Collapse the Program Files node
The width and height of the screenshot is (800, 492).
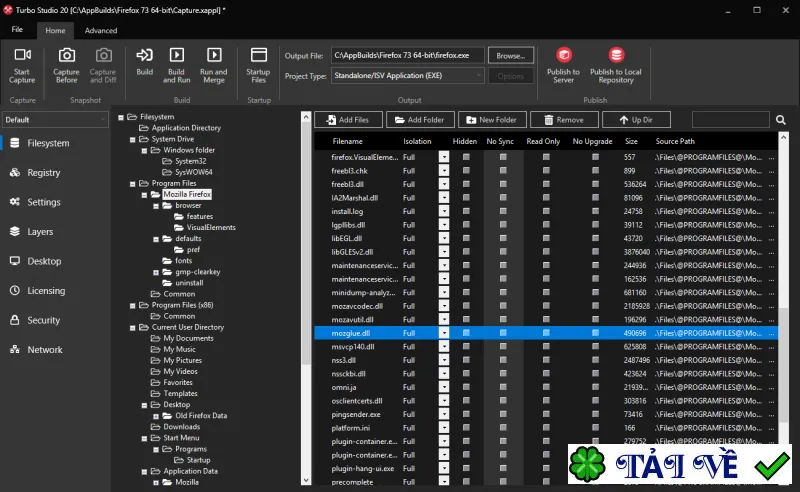click(x=133, y=184)
